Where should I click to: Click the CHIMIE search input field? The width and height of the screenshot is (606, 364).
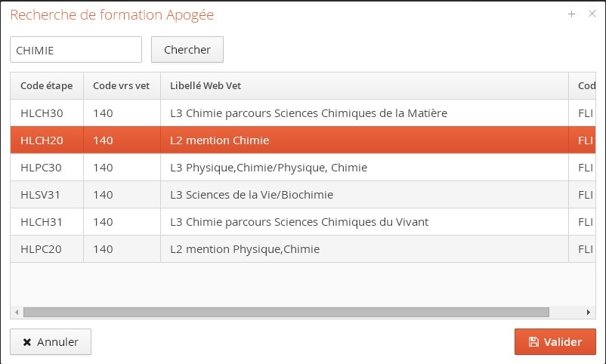76,50
